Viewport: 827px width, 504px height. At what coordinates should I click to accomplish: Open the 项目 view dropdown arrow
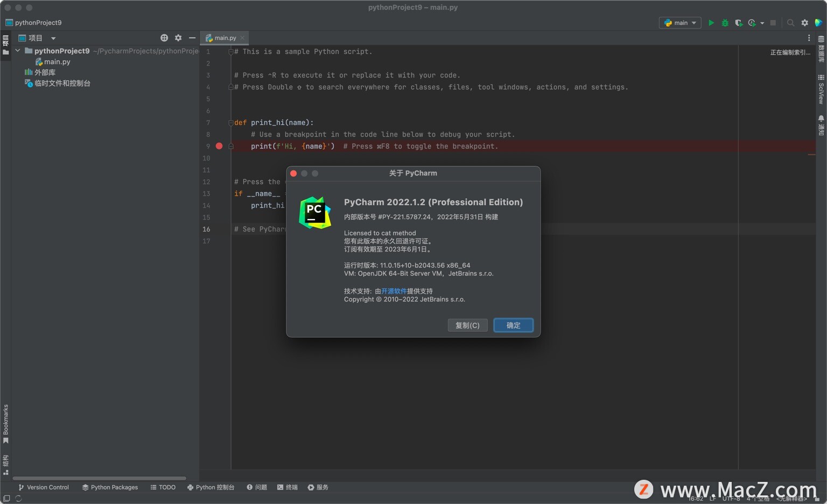click(x=53, y=38)
